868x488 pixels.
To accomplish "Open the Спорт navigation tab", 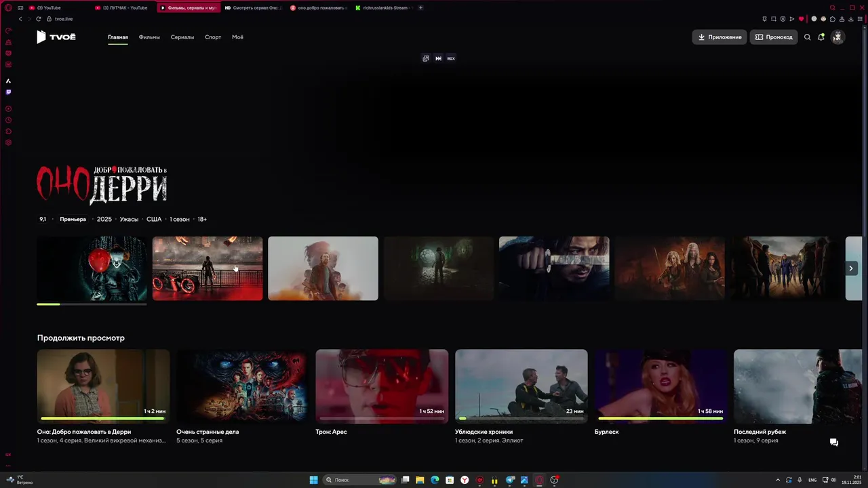I will pyautogui.click(x=213, y=37).
